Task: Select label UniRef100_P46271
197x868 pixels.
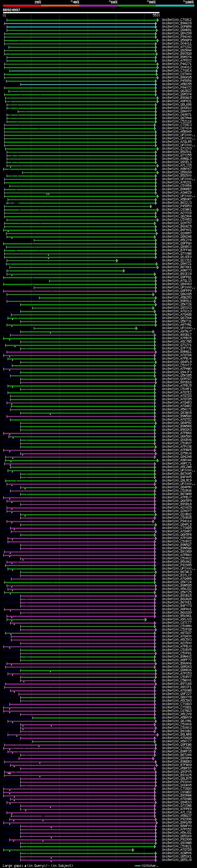Action: pyautogui.click(x=177, y=64)
